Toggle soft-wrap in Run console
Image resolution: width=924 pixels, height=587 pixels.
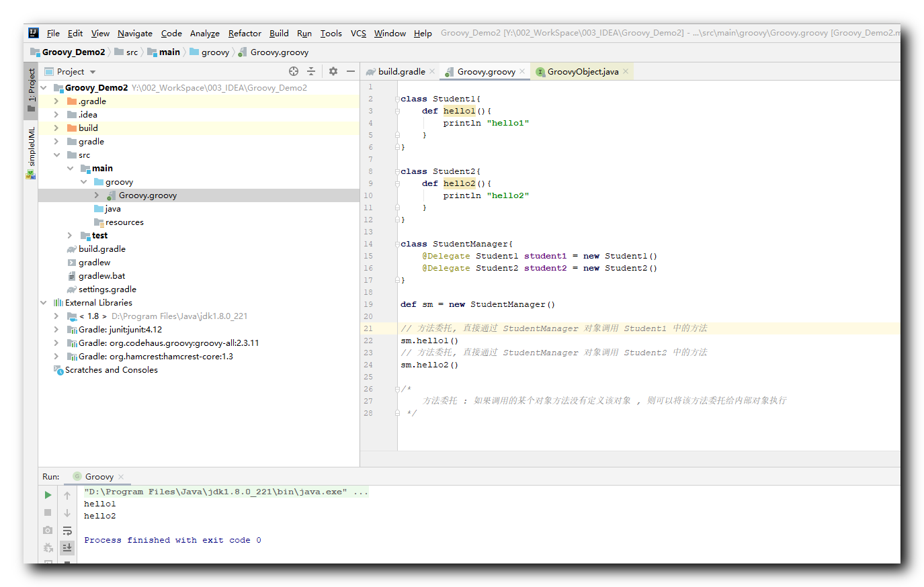pos(67,530)
